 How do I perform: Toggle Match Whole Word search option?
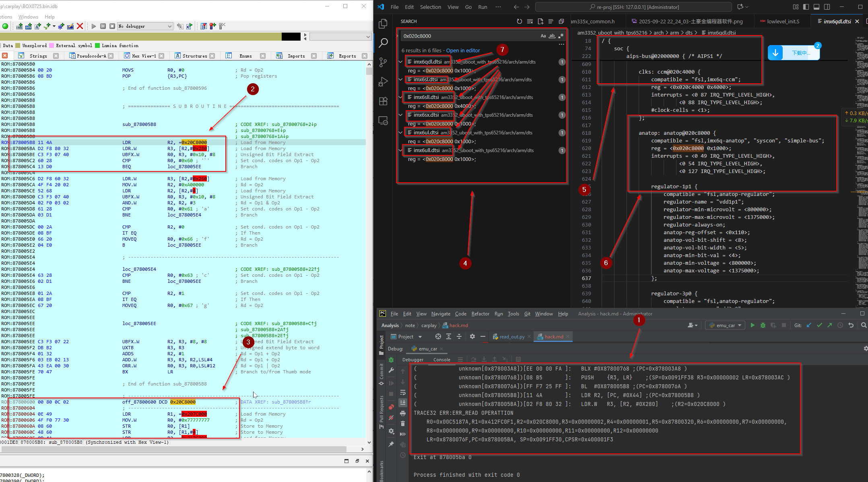pyautogui.click(x=552, y=36)
